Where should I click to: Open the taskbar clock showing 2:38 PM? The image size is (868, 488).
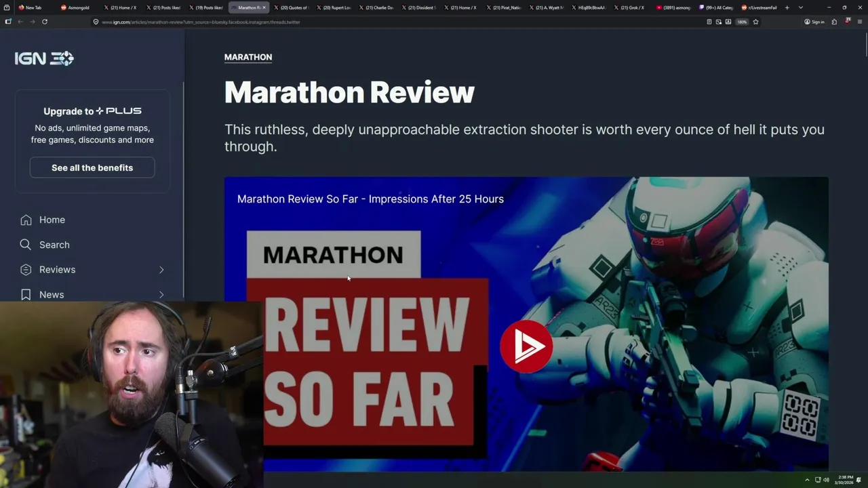tap(845, 480)
